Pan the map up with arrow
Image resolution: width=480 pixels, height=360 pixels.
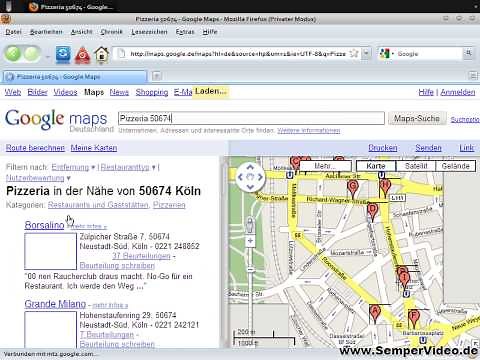click(x=250, y=168)
